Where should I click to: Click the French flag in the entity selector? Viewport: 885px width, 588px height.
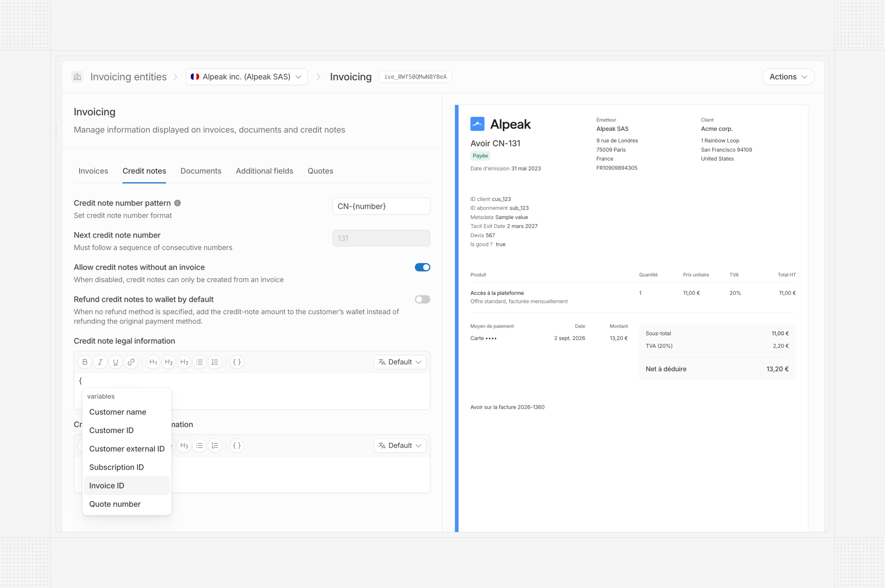pos(195,77)
